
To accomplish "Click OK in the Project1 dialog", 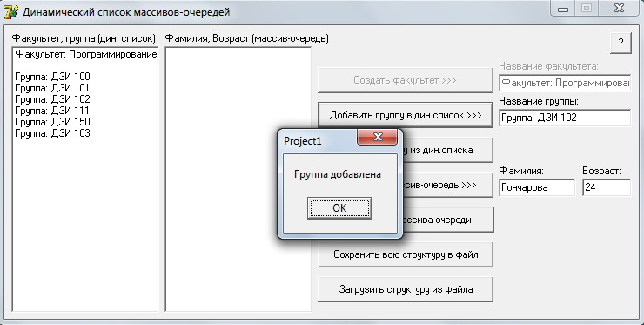I will click(339, 207).
